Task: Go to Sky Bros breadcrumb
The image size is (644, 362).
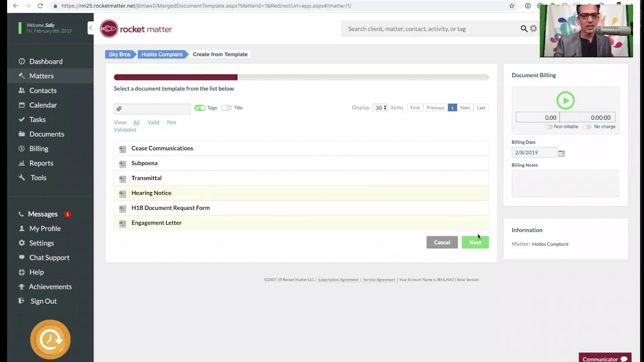Action: tap(120, 54)
